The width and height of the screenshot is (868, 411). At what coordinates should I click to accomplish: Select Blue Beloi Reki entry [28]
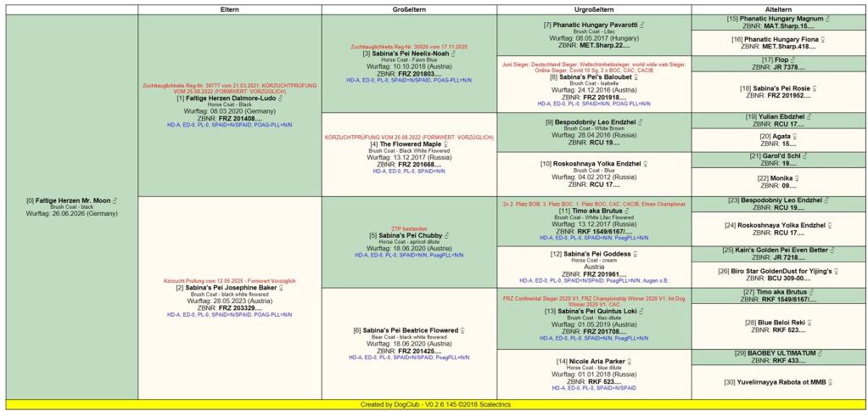tap(780, 323)
